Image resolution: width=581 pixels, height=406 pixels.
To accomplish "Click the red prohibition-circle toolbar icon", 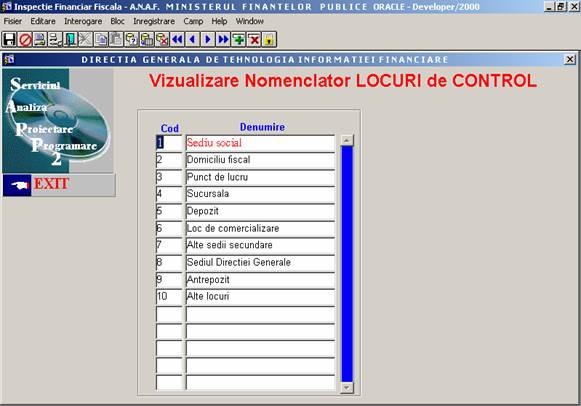I will click(24, 39).
